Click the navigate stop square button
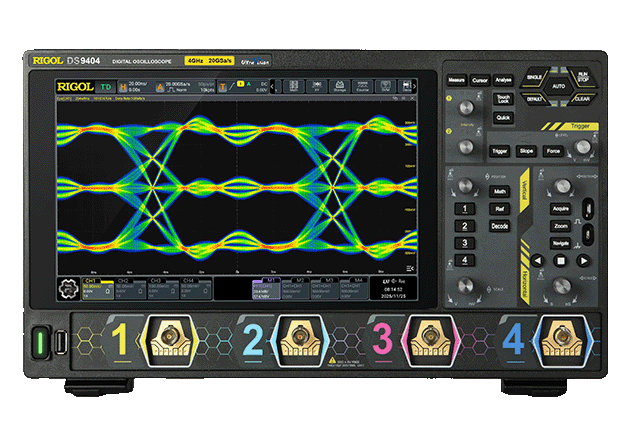Image resolution: width=623 pixels, height=446 pixels. [560, 261]
